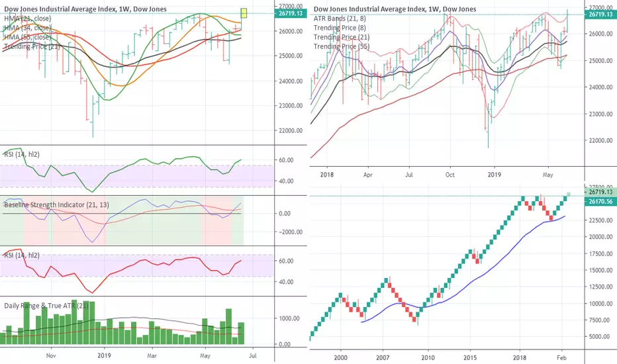Click the 26170.56 price label on Renko chart
This screenshot has width=617, height=364.
coord(601,201)
